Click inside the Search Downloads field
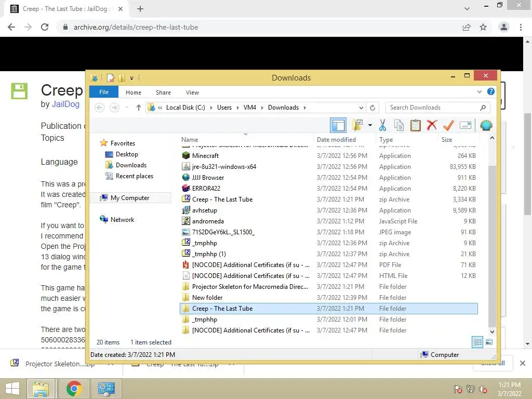The height and width of the screenshot is (399, 532). point(437,108)
